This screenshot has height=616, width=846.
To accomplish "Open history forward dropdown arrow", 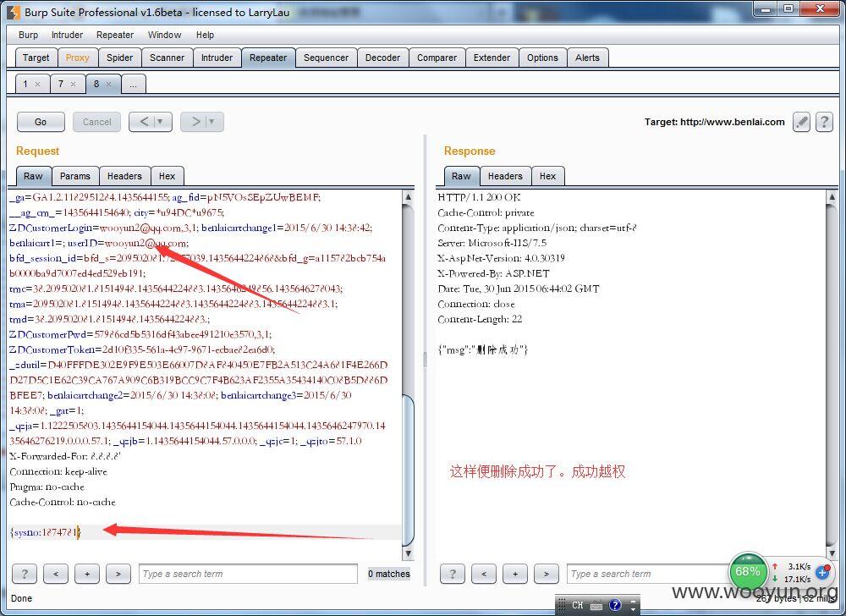I will click(x=211, y=122).
